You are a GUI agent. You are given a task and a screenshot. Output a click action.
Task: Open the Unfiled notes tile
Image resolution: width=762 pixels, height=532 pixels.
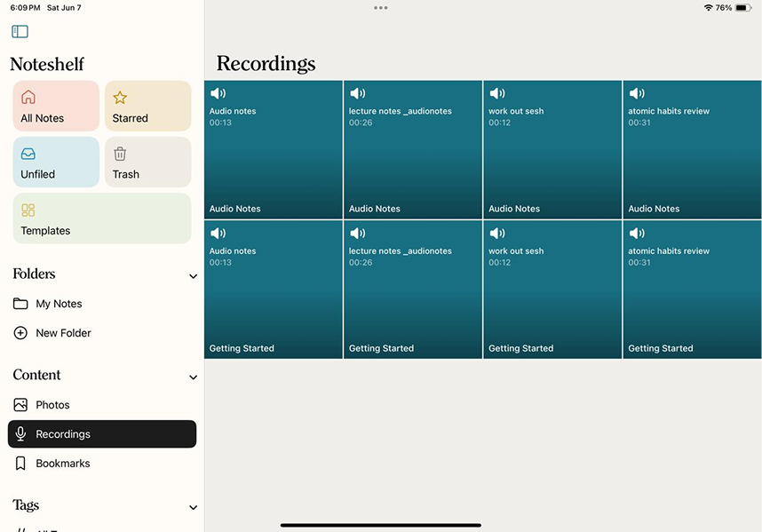[x=56, y=163]
